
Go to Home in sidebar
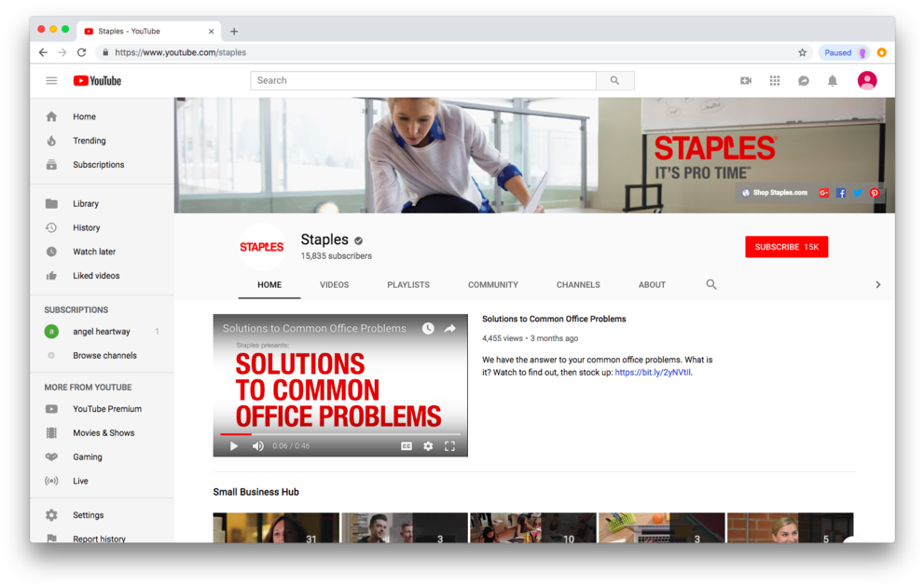(x=102, y=116)
